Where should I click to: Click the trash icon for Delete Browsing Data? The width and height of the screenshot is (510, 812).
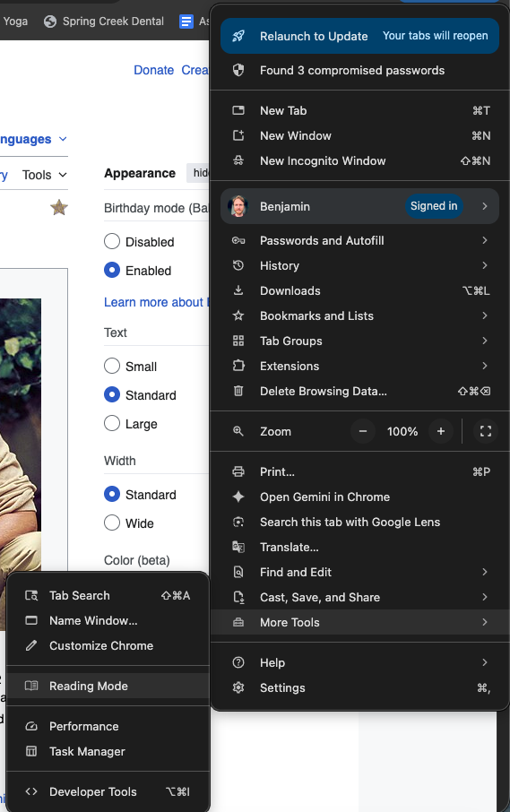(238, 391)
